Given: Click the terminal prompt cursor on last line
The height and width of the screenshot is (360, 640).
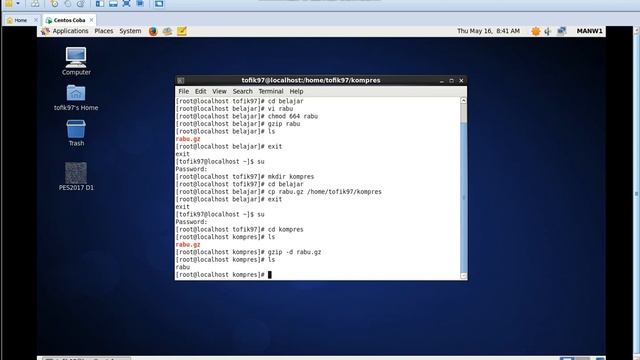Looking at the screenshot, I should [270, 275].
